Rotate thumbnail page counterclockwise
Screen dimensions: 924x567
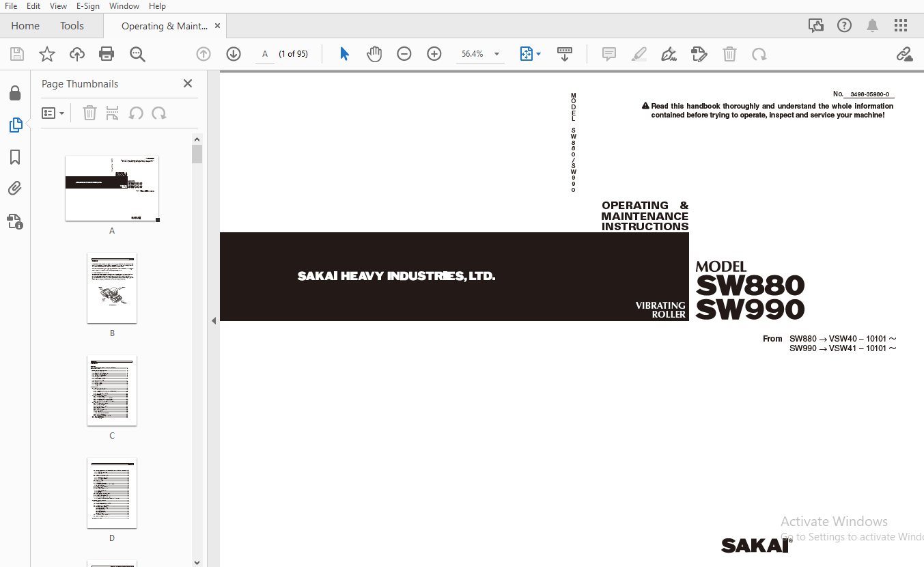tap(136, 113)
